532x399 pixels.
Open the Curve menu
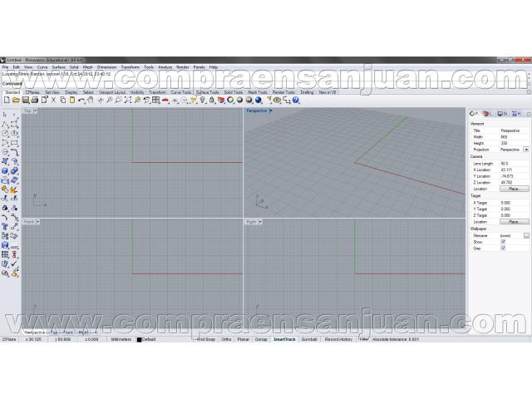42,67
